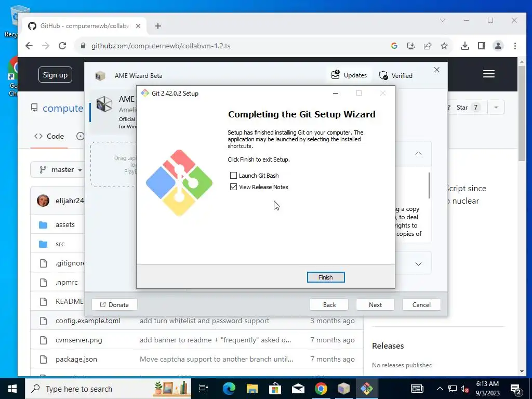Image resolution: width=532 pixels, height=399 pixels.
Task: Share this page icon in Chrome
Action: coord(428,46)
